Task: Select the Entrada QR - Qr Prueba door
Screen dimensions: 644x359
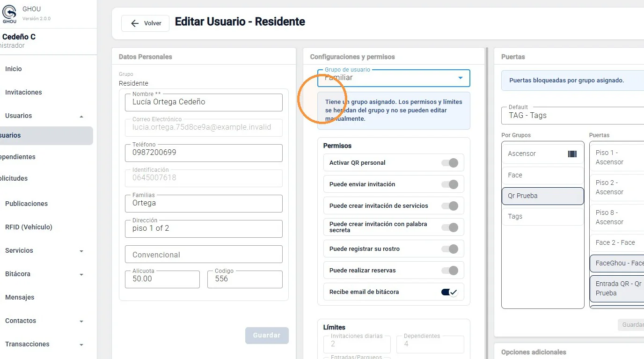Action: click(x=617, y=288)
